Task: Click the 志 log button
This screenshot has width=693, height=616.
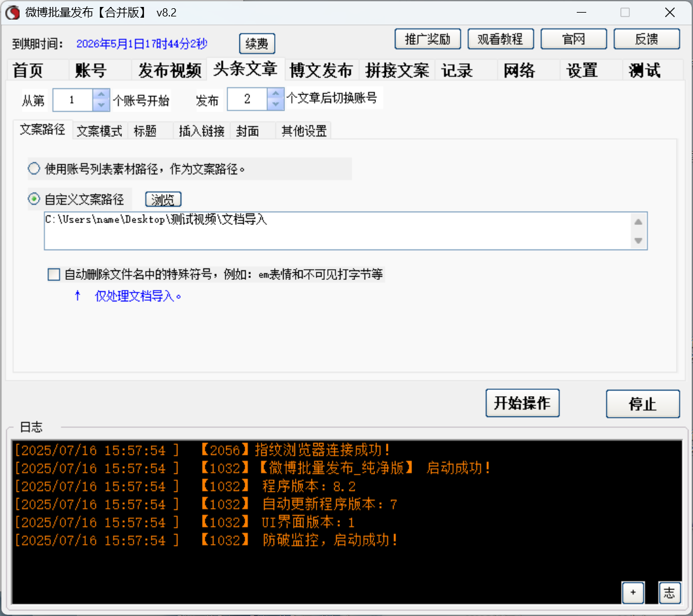Action: coord(669,593)
